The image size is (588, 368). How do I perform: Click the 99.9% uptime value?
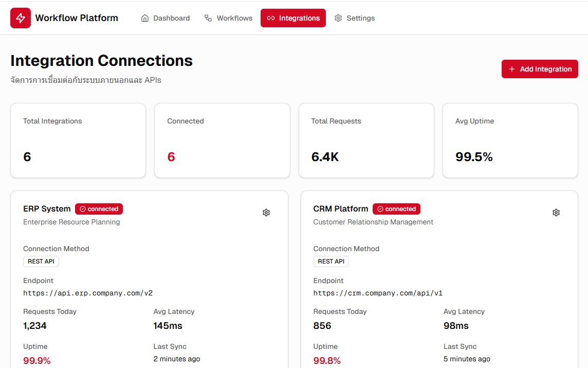[37, 360]
